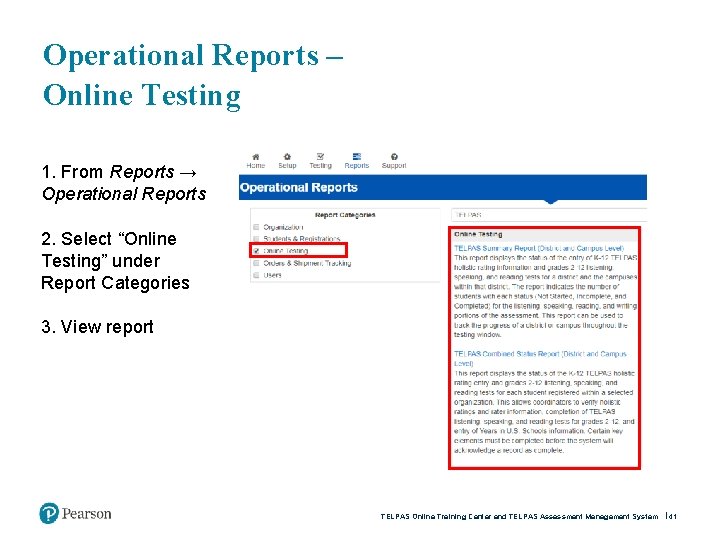
Task: Click the Orders & Shipment Tracking label
Action: [x=307, y=263]
